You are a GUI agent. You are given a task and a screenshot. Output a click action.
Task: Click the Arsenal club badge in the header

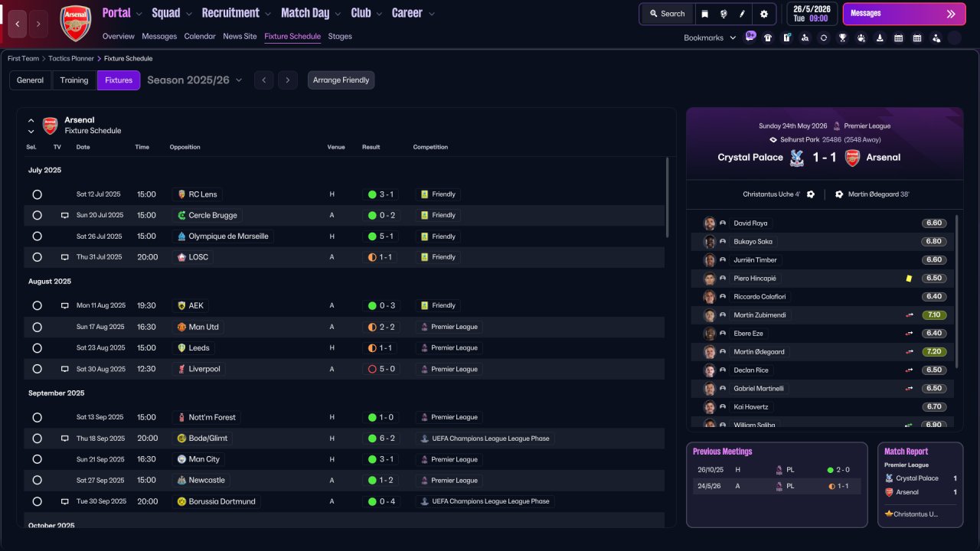click(76, 23)
